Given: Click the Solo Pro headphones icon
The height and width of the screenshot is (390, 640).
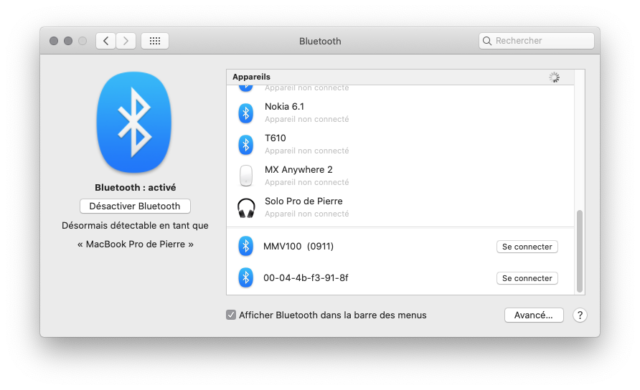Looking at the screenshot, I should coord(246,208).
